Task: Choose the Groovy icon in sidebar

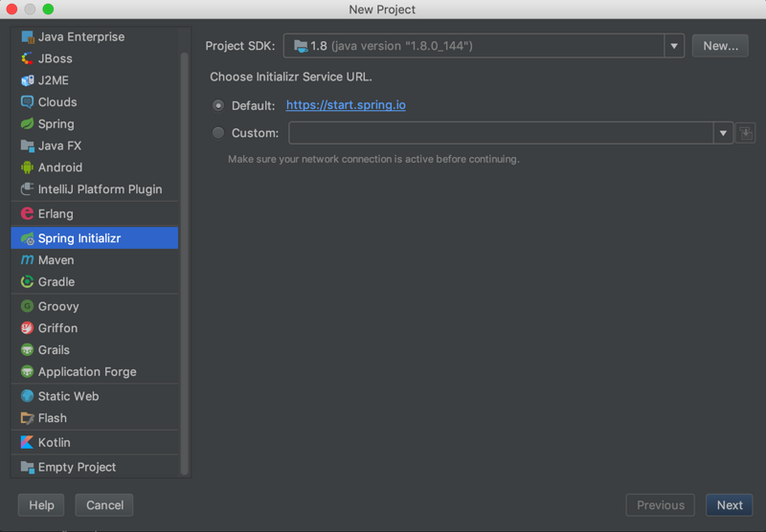Action: click(28, 306)
